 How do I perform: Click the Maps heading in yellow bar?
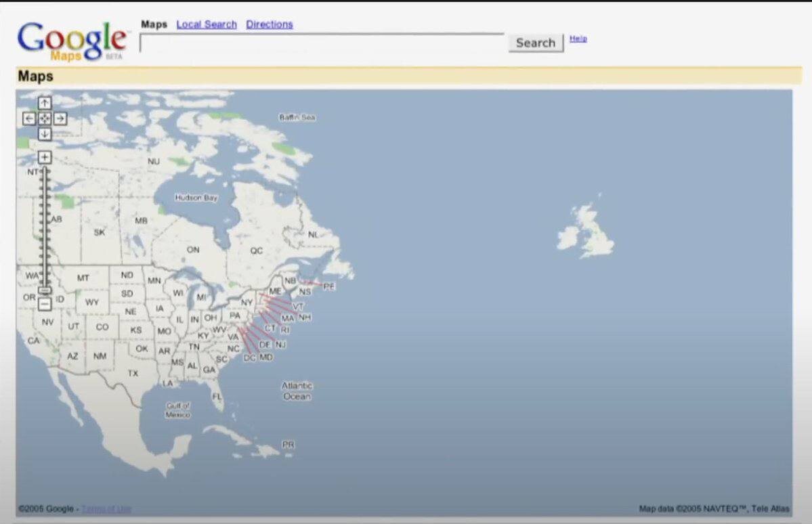point(36,76)
